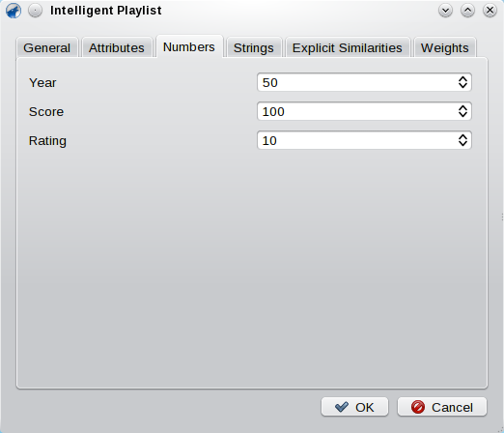Open the Attributes tab

click(117, 47)
